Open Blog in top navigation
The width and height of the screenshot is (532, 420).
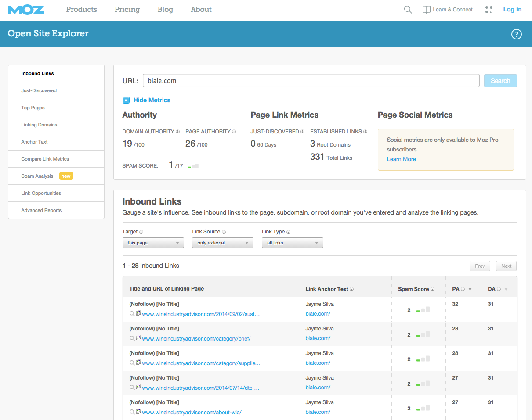[165, 9]
